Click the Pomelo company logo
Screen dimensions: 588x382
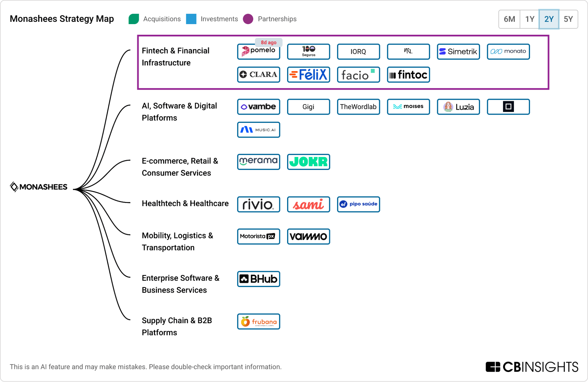pos(258,51)
